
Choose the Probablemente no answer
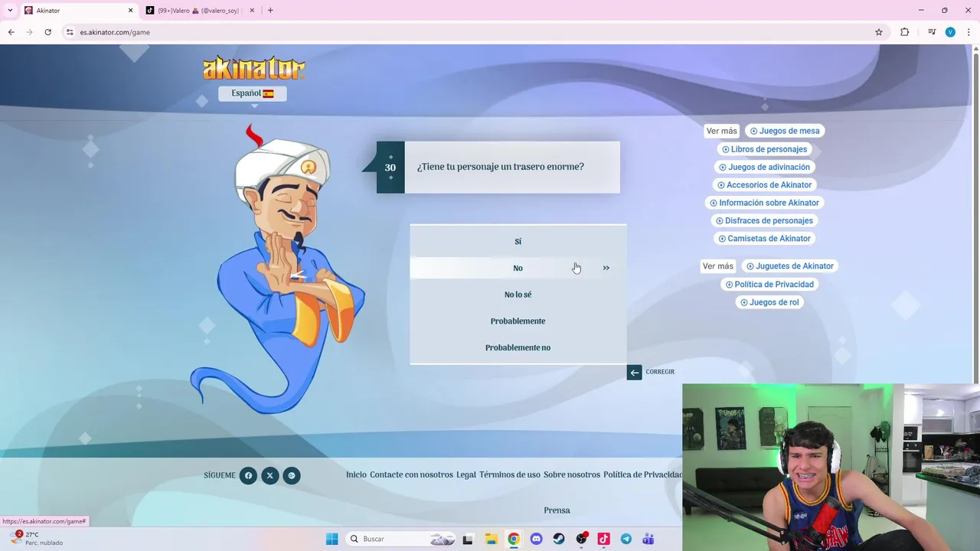[518, 347]
